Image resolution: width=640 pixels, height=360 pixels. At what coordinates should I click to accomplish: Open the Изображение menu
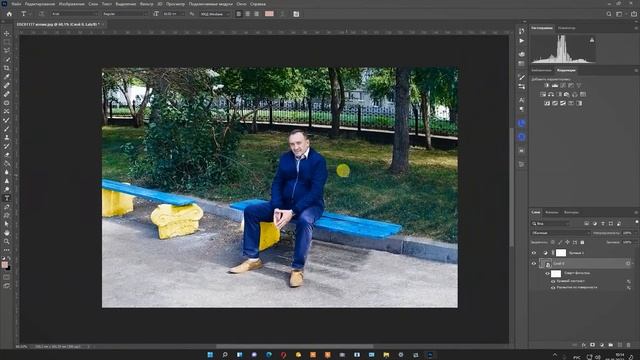[x=71, y=4]
